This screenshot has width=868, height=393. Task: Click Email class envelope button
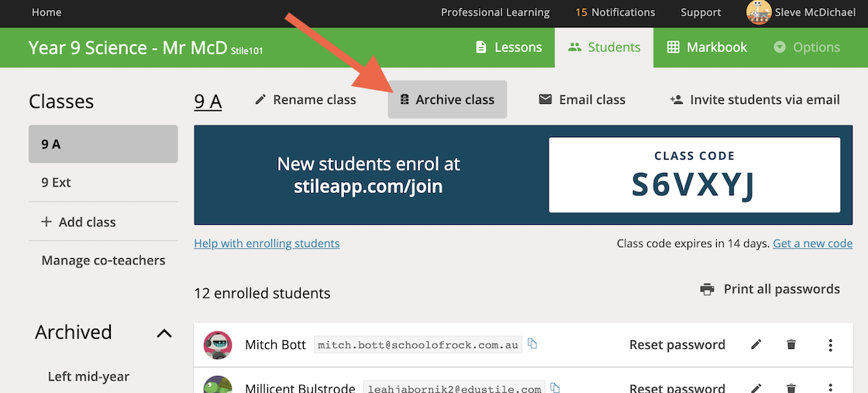click(x=582, y=100)
